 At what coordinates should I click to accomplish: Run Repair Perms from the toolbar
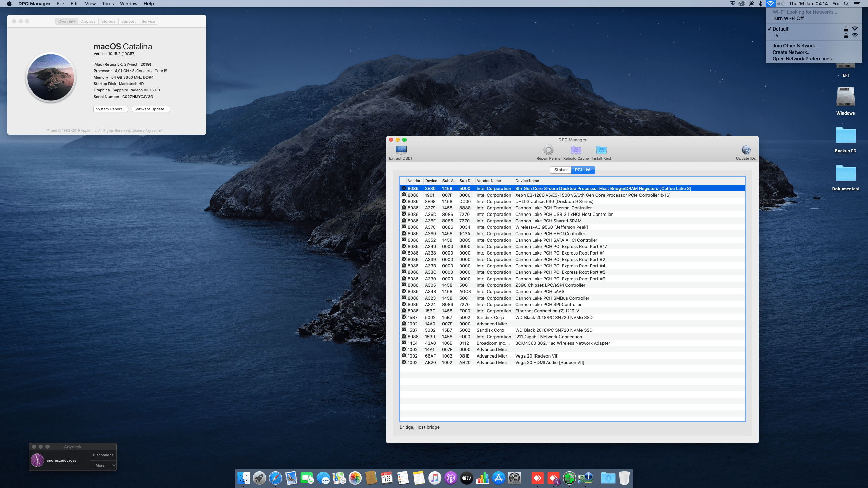pyautogui.click(x=548, y=150)
